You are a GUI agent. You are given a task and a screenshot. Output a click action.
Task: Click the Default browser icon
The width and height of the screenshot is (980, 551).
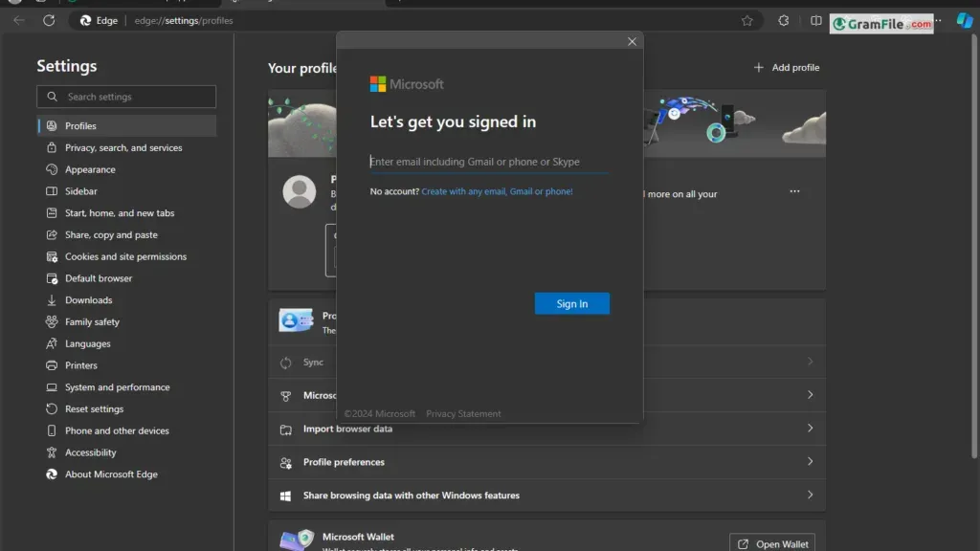click(x=52, y=278)
